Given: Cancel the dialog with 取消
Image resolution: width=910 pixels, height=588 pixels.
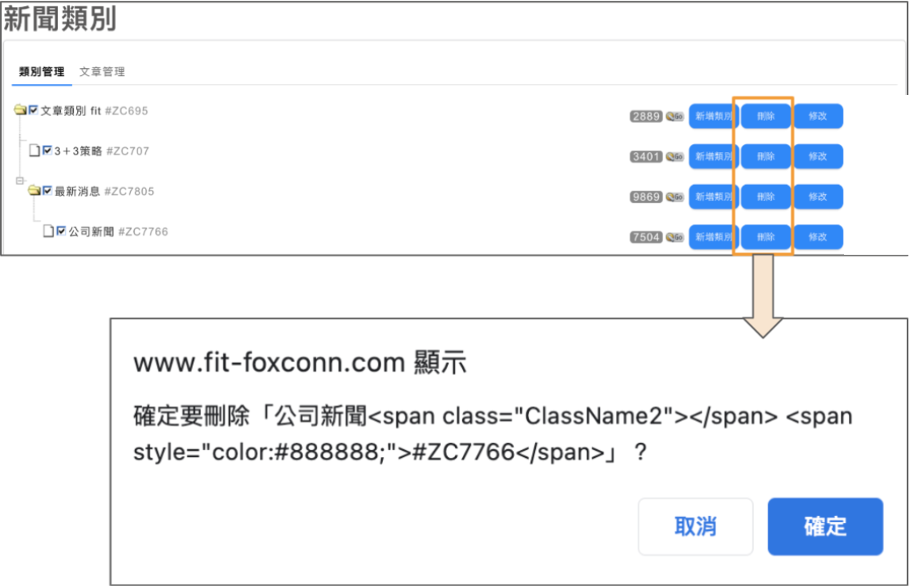Looking at the screenshot, I should [x=696, y=527].
